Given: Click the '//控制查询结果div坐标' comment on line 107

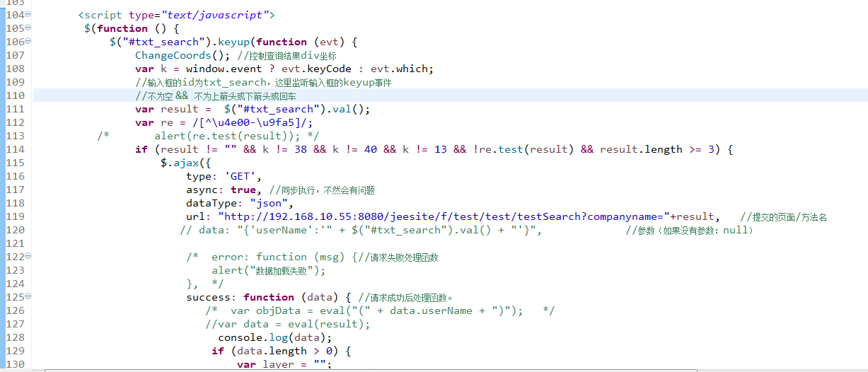Looking at the screenshot, I should tap(287, 55).
